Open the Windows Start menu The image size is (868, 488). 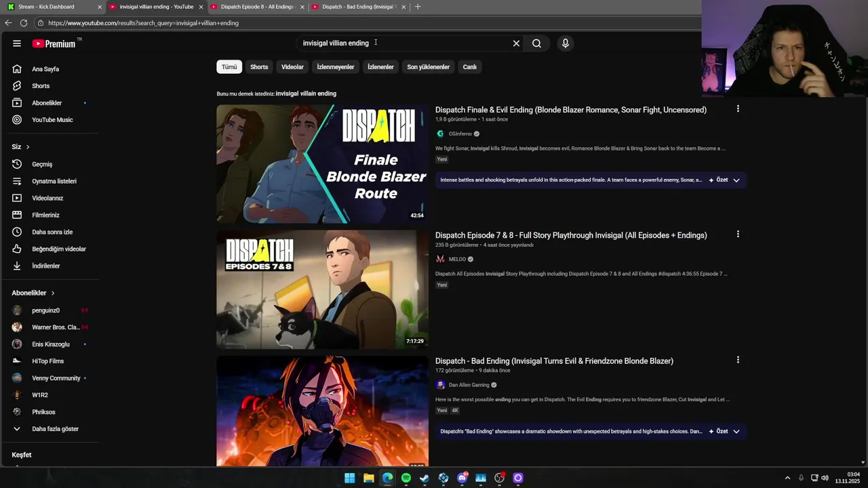(350, 478)
